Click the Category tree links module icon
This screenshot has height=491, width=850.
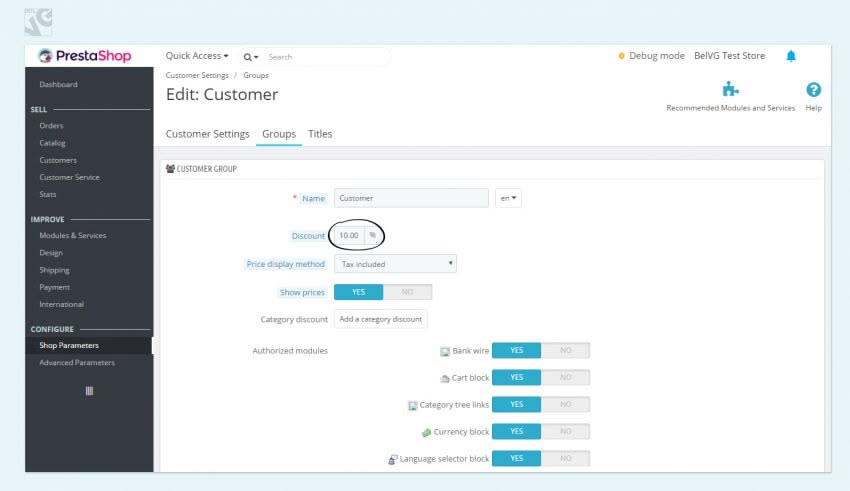click(413, 405)
